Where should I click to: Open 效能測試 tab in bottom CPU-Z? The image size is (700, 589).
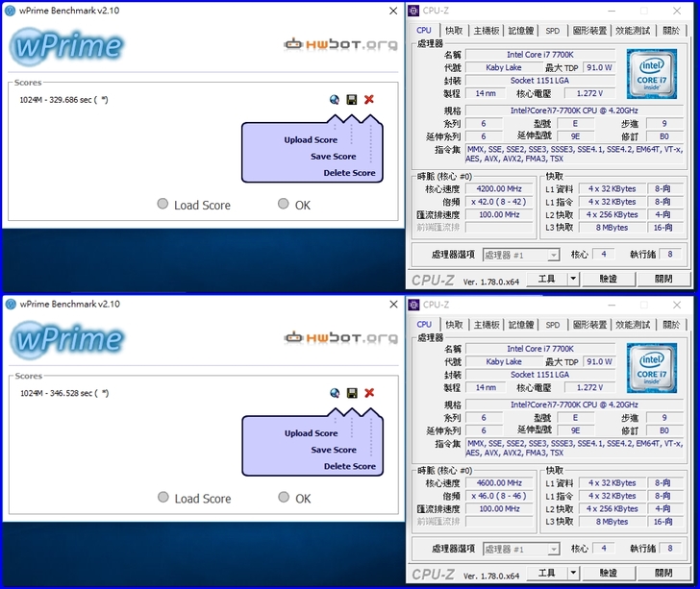pyautogui.click(x=633, y=325)
